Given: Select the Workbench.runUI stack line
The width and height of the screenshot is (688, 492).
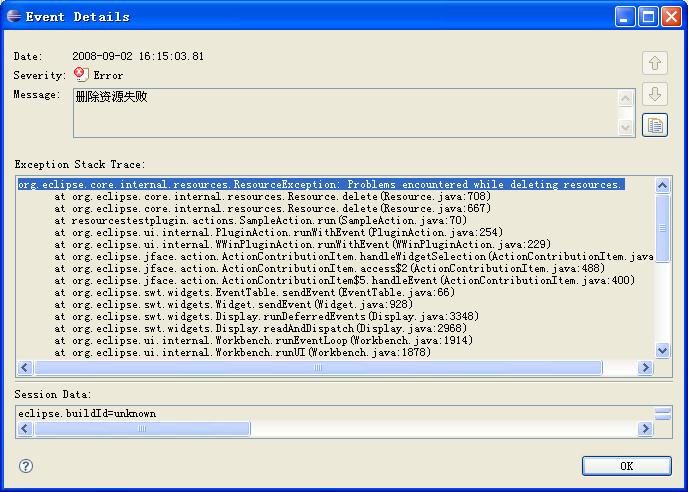Looking at the screenshot, I should [x=243, y=352].
